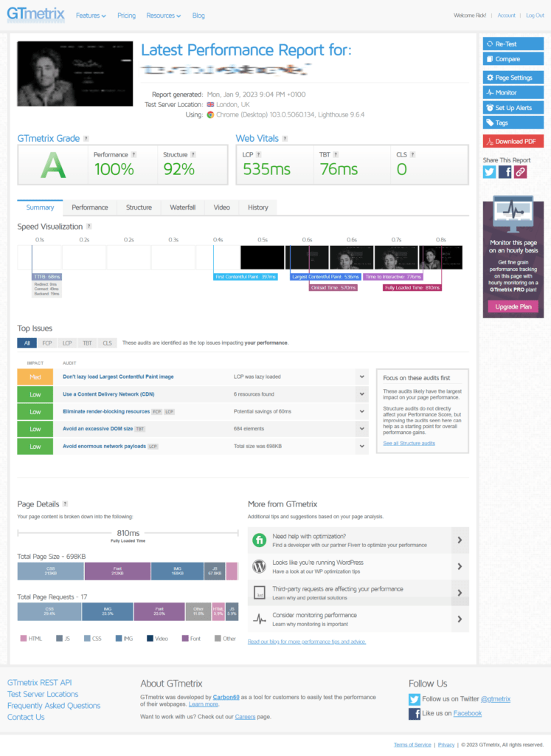Switch to the Performance tab
Viewport: 551px width, 756px height.
click(x=89, y=207)
